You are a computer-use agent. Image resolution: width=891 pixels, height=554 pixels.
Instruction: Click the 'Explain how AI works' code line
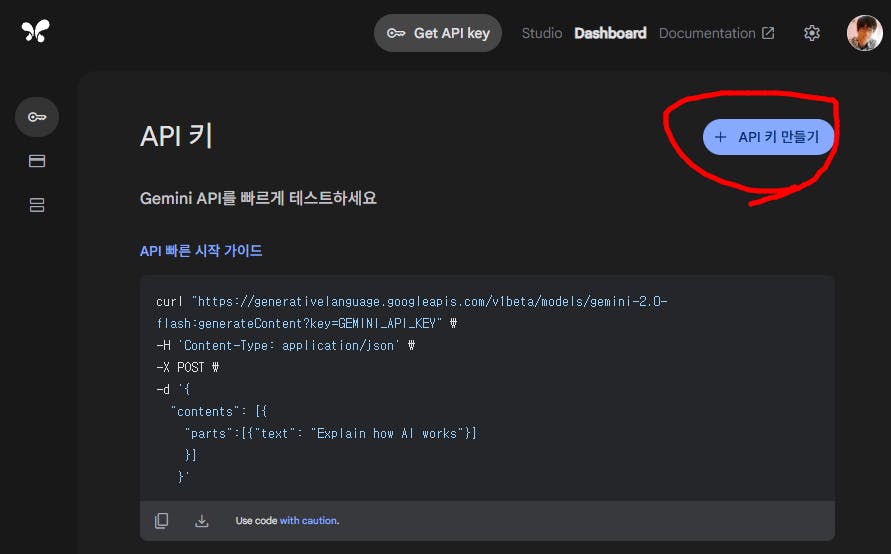click(x=331, y=434)
